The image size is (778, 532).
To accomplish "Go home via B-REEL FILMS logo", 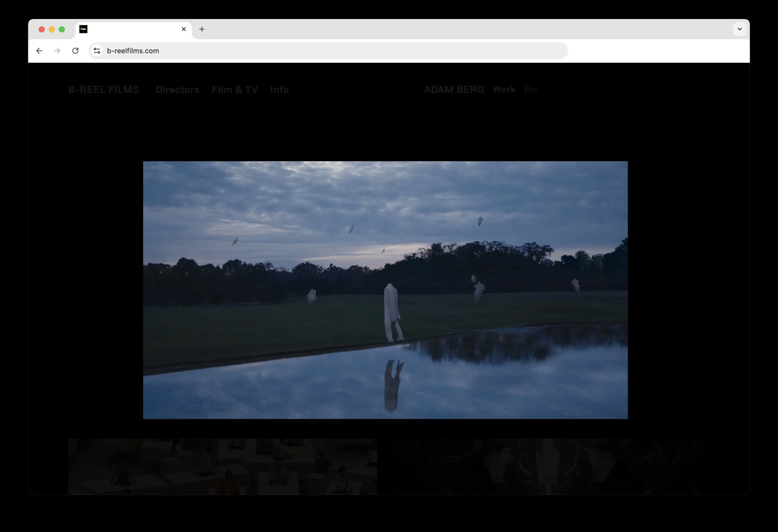I will (x=104, y=89).
